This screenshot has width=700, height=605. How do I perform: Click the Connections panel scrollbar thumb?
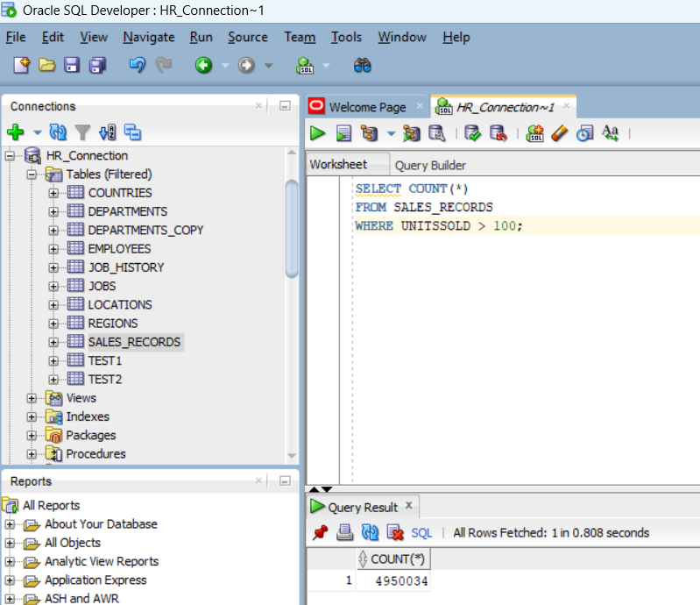[292, 228]
